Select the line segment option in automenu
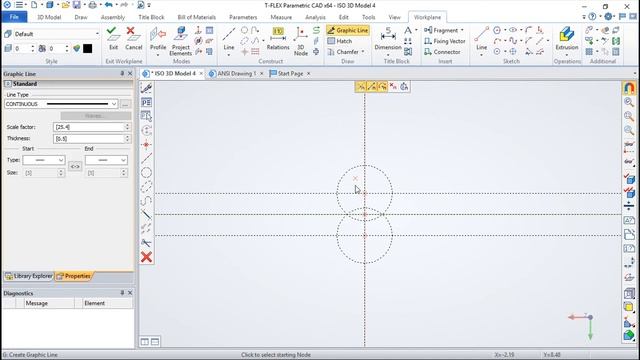The height and width of the screenshot is (360, 640). pyautogui.click(x=146, y=158)
